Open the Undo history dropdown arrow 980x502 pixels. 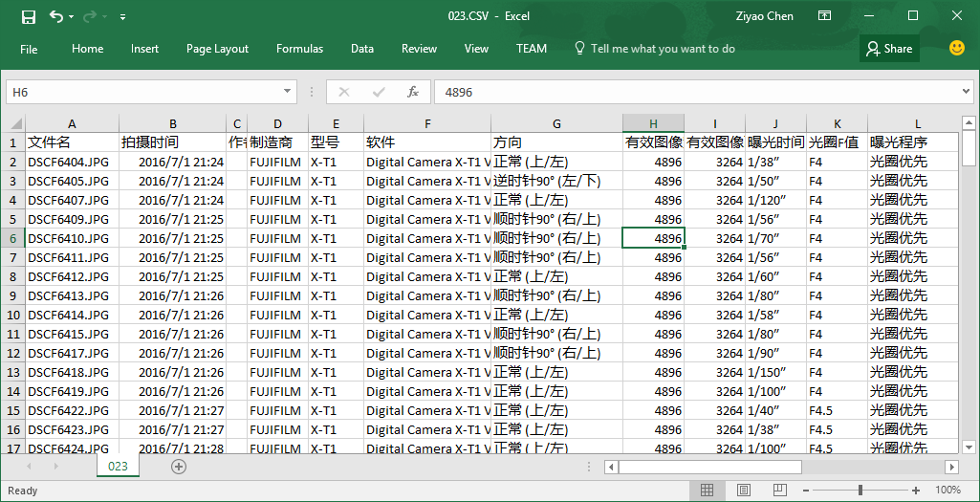point(71,17)
